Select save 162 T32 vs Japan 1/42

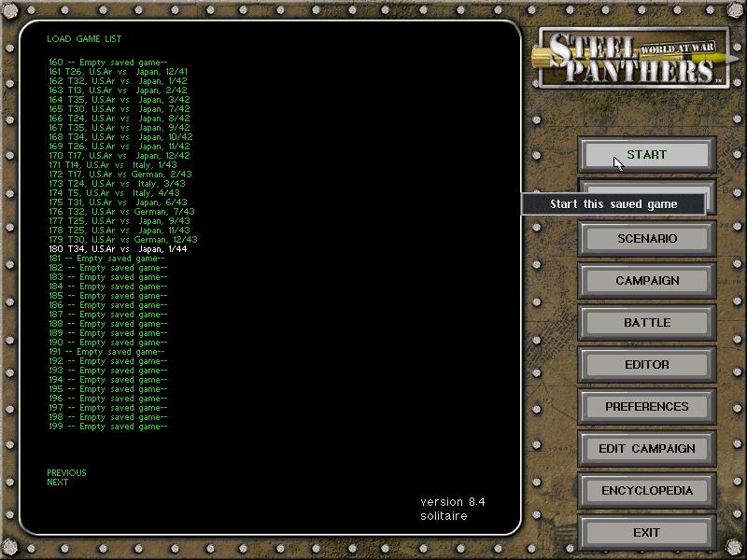click(x=119, y=81)
